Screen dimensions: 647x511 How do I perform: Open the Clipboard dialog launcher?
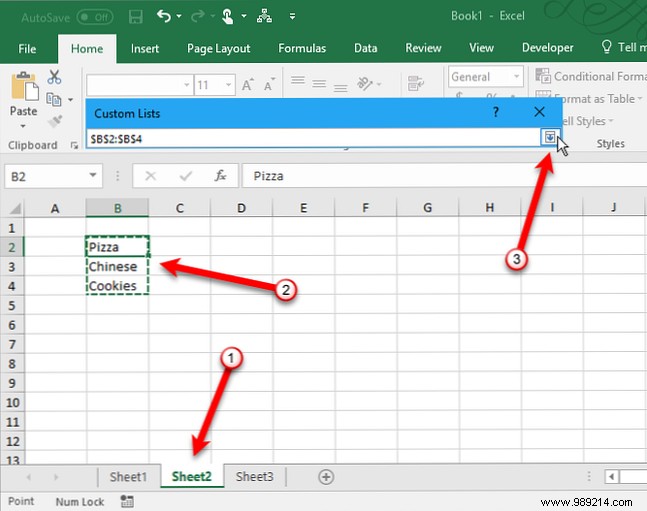click(74, 145)
